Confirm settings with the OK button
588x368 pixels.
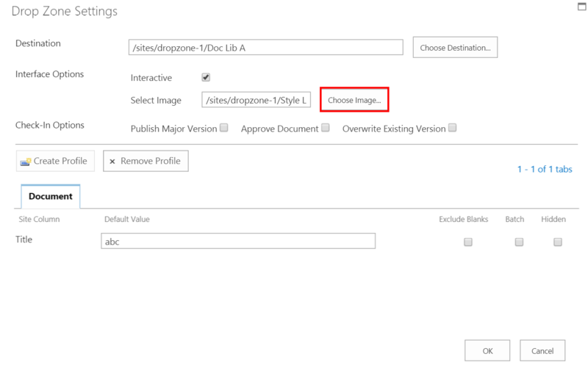point(487,350)
